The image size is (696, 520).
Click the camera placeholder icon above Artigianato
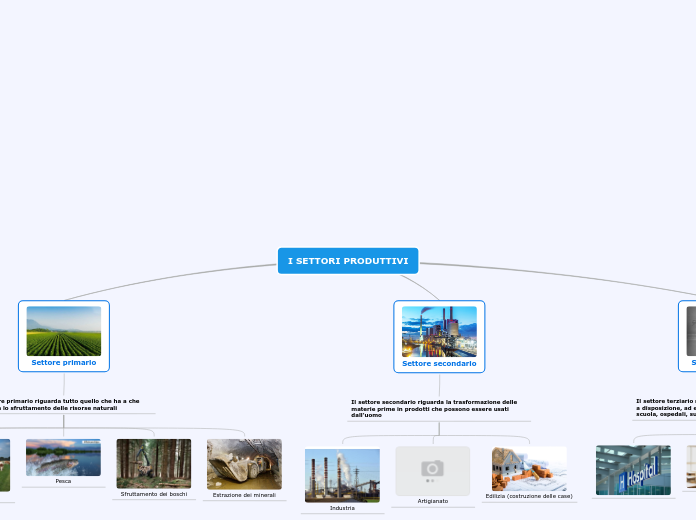click(433, 471)
